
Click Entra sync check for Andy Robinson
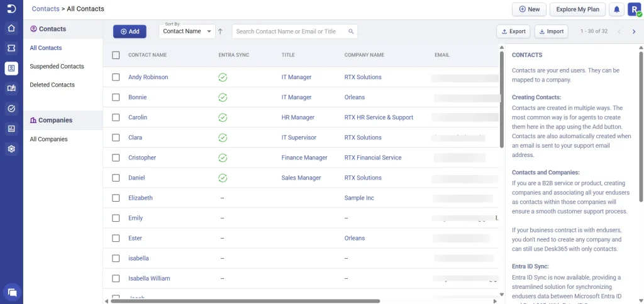223,77
